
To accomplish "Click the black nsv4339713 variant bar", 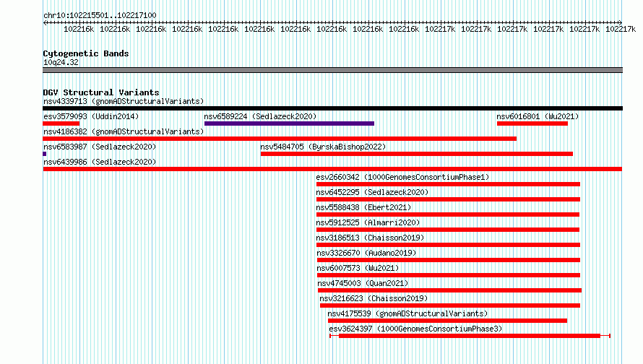I will 332,108.
